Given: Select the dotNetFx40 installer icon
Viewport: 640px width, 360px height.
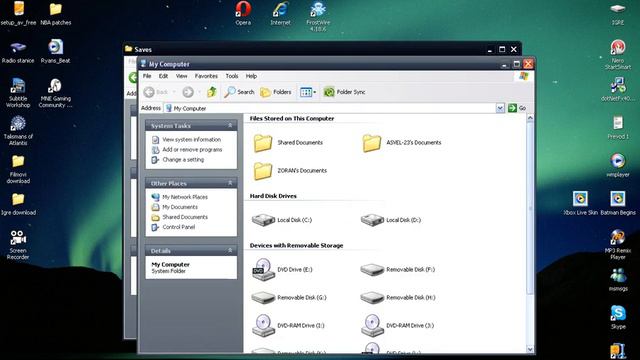Looking at the screenshot, I should click(x=618, y=89).
